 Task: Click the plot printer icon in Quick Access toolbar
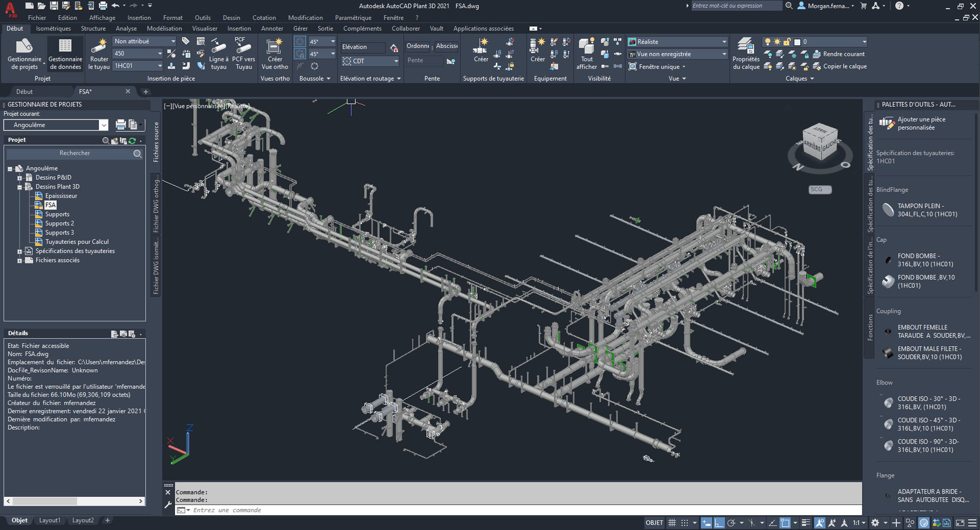[103, 6]
